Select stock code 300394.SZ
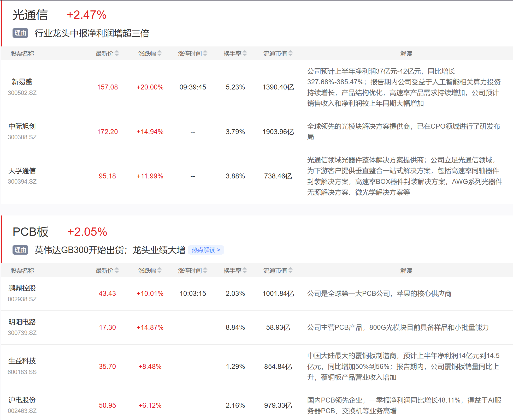This screenshot has height=420, width=513. click(x=22, y=182)
